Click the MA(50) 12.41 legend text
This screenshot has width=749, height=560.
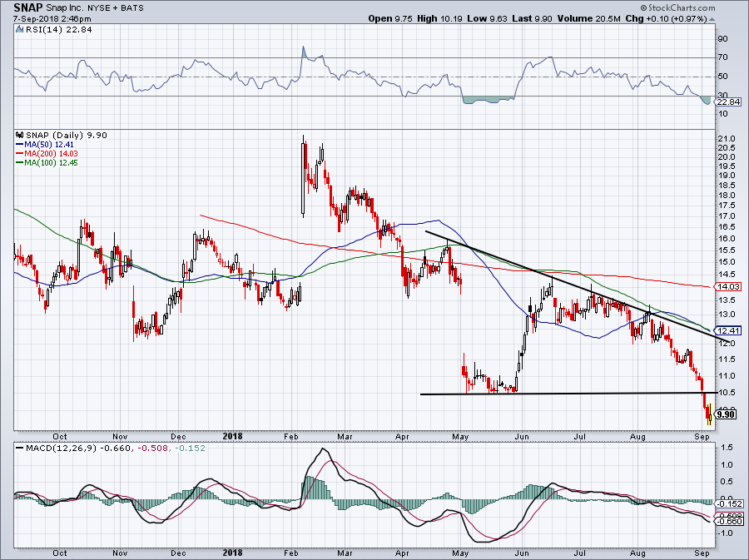[49, 144]
